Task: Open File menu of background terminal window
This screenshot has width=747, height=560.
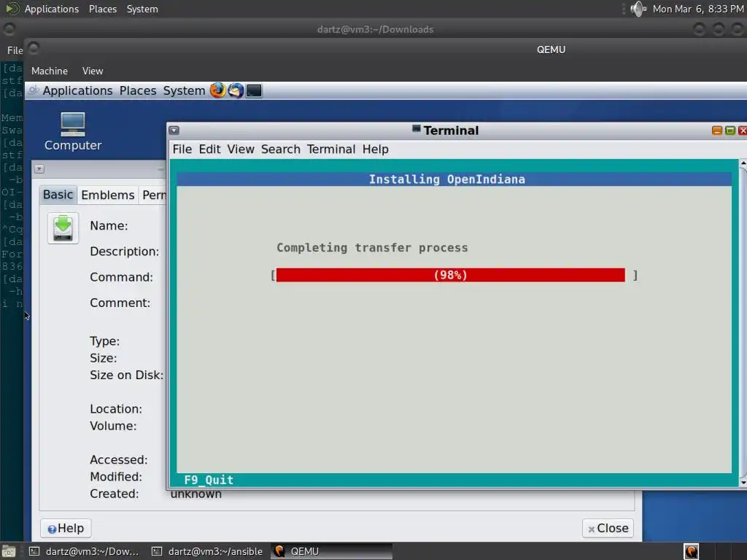Action: pos(15,50)
